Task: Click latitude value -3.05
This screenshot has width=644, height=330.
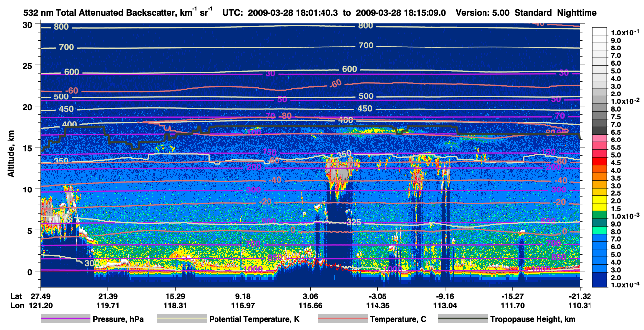Action: tap(377, 297)
